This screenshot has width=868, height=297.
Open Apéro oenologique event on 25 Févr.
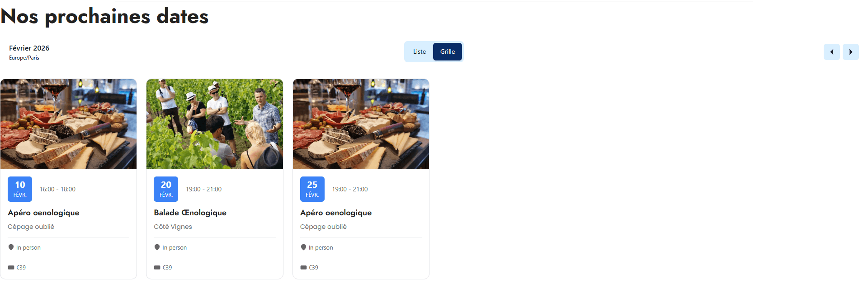[x=336, y=213]
